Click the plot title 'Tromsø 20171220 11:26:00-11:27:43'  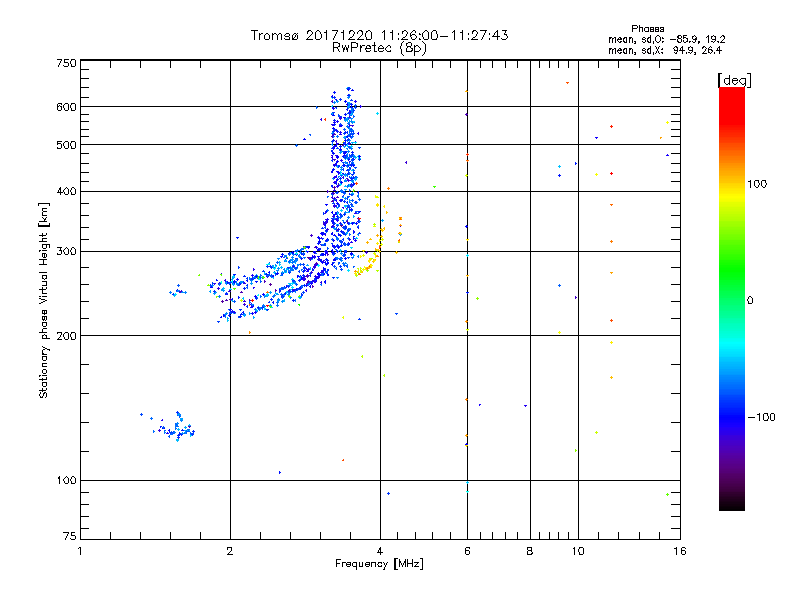[379, 35]
